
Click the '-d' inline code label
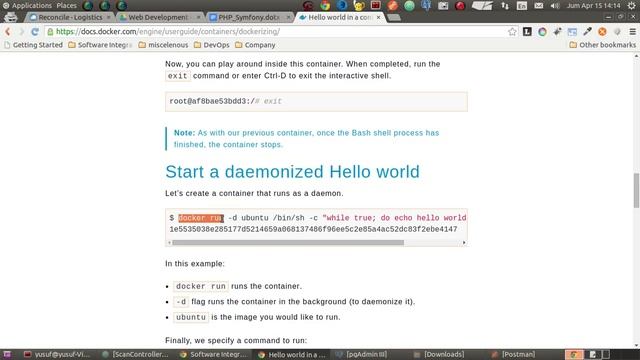coord(181,302)
